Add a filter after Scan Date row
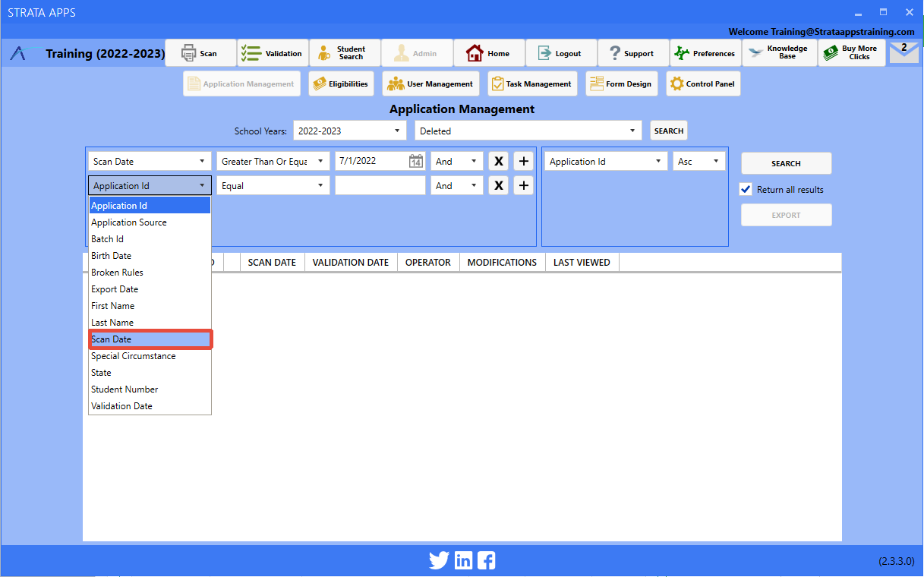This screenshot has width=924, height=577. tap(523, 161)
